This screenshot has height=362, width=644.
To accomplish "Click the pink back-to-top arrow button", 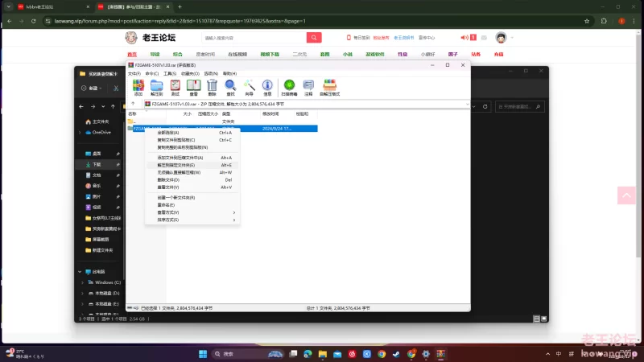I will coord(626,195).
